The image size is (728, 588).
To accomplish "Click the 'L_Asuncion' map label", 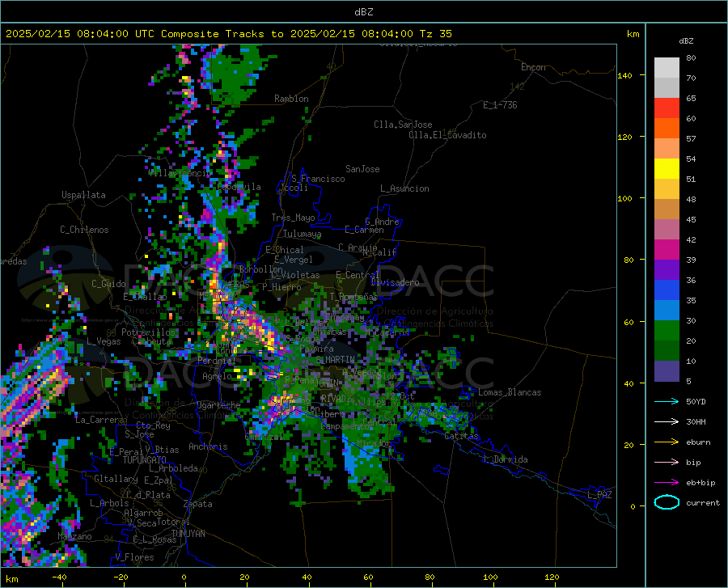I will [x=404, y=188].
